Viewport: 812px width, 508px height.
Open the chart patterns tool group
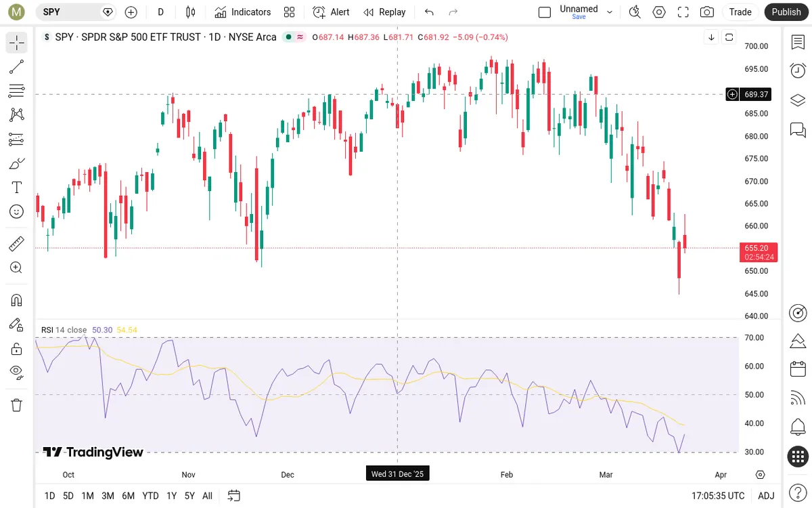(17, 115)
